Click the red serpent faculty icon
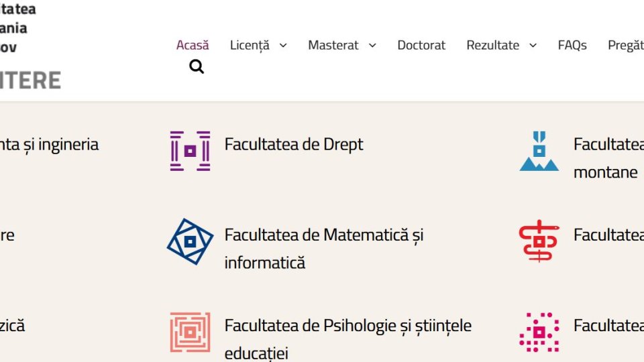Screen dimensions: 644x362 [539, 240]
